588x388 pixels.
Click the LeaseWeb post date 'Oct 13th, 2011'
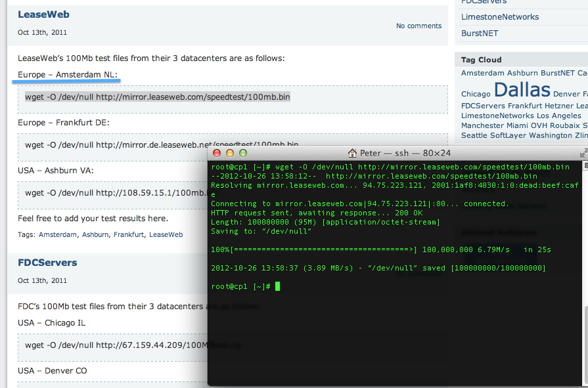point(42,33)
